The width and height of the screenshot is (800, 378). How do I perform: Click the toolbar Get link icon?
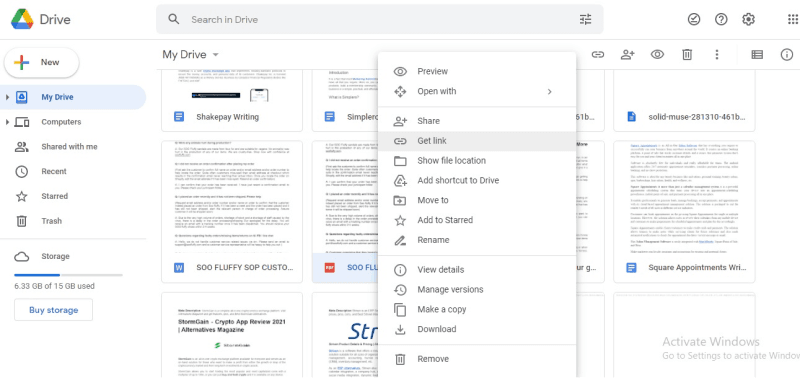click(597, 54)
